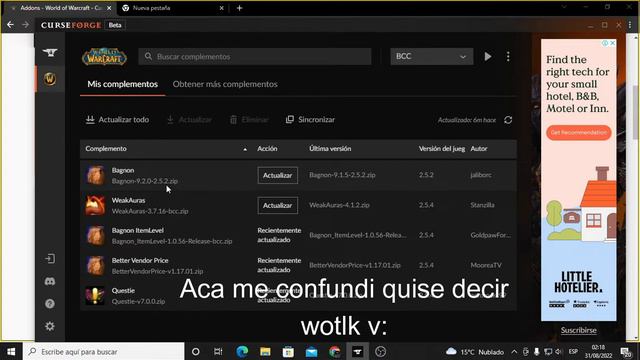This screenshot has width=640, height=360.
Task: Open a new browser tab with plus
Action: [240, 8]
